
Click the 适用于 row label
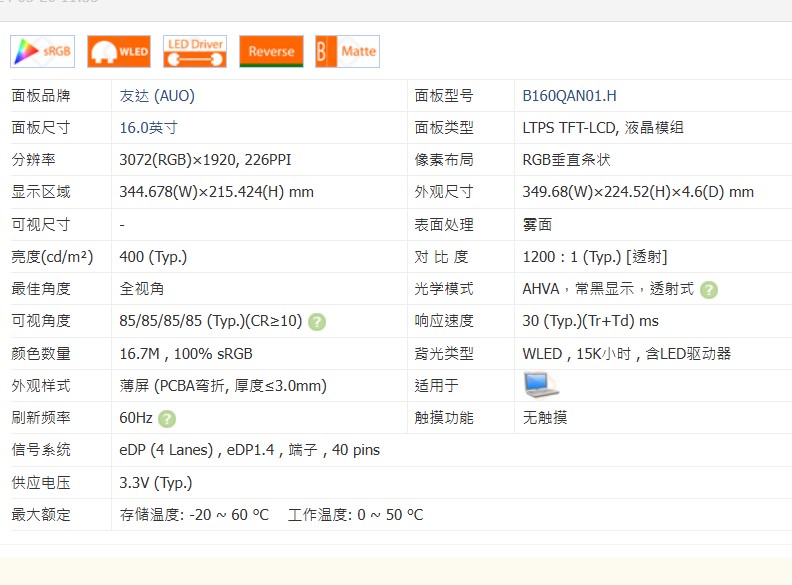coord(436,386)
